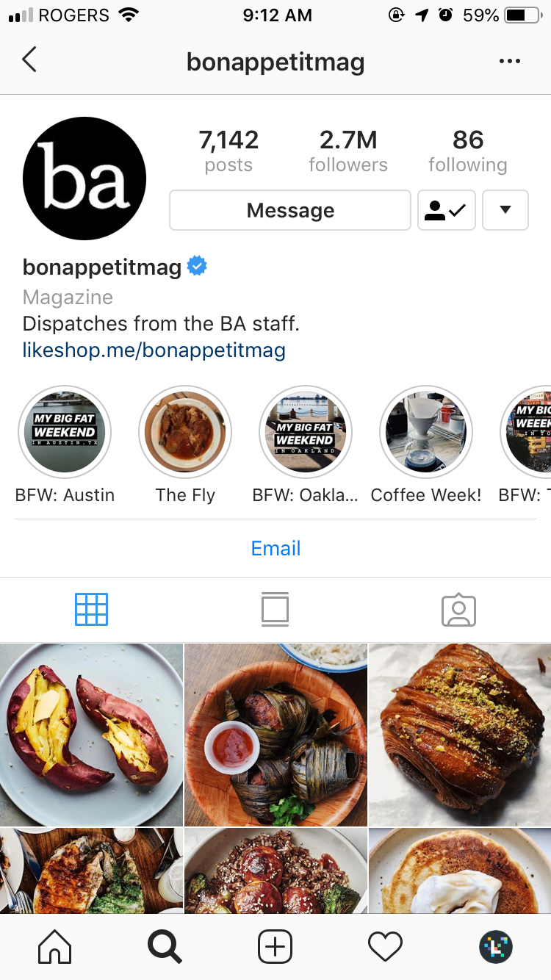This screenshot has height=980, width=551.
Task: View the 2.7M followers list
Action: click(x=348, y=151)
